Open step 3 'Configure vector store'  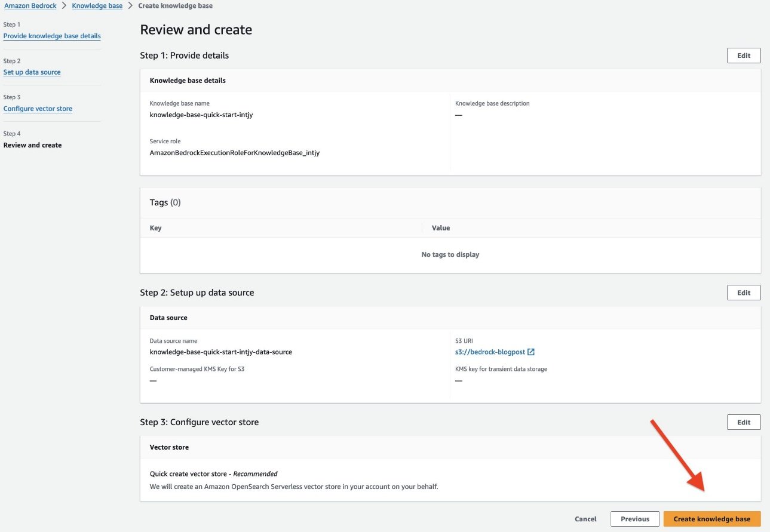click(38, 109)
